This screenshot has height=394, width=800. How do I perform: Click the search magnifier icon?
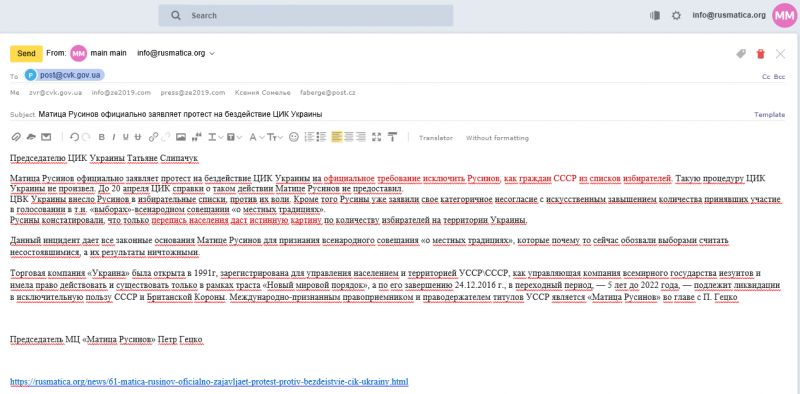click(x=176, y=15)
